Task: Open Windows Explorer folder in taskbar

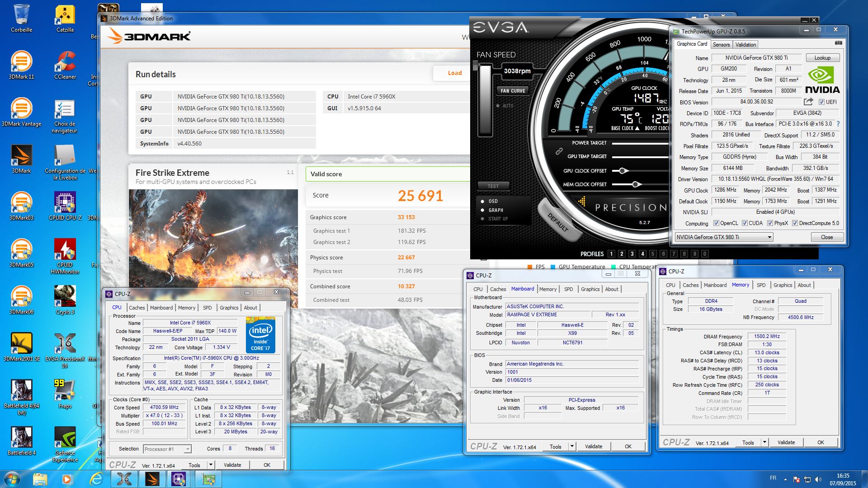Action: pyautogui.click(x=40, y=479)
